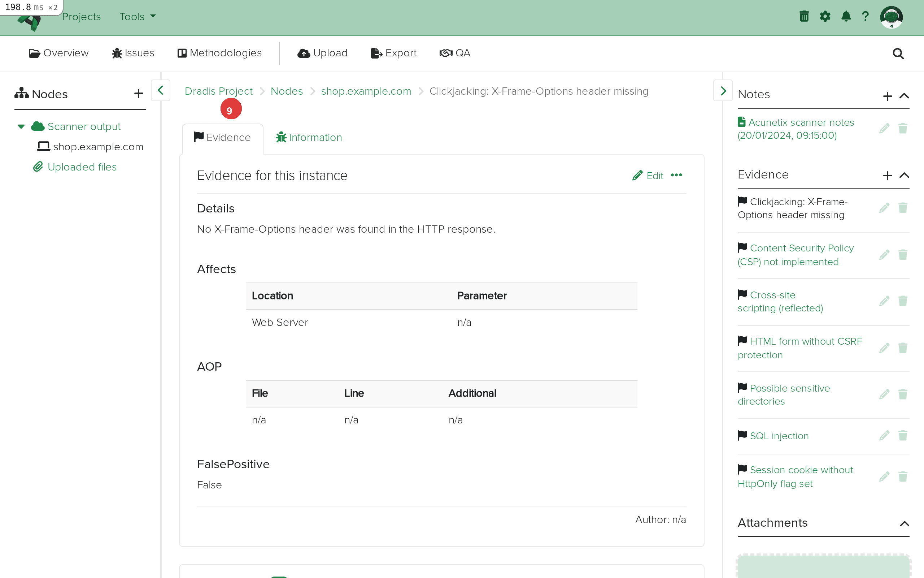Delete SQL injection evidence

903,436
